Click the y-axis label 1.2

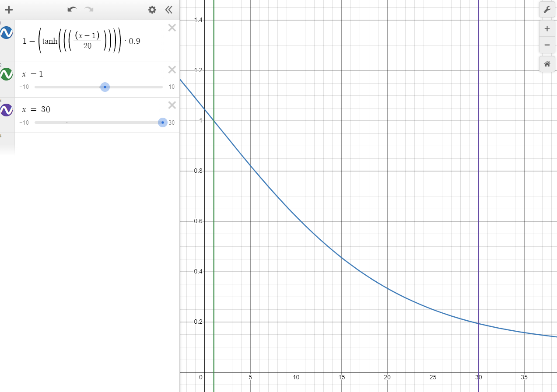pos(198,70)
